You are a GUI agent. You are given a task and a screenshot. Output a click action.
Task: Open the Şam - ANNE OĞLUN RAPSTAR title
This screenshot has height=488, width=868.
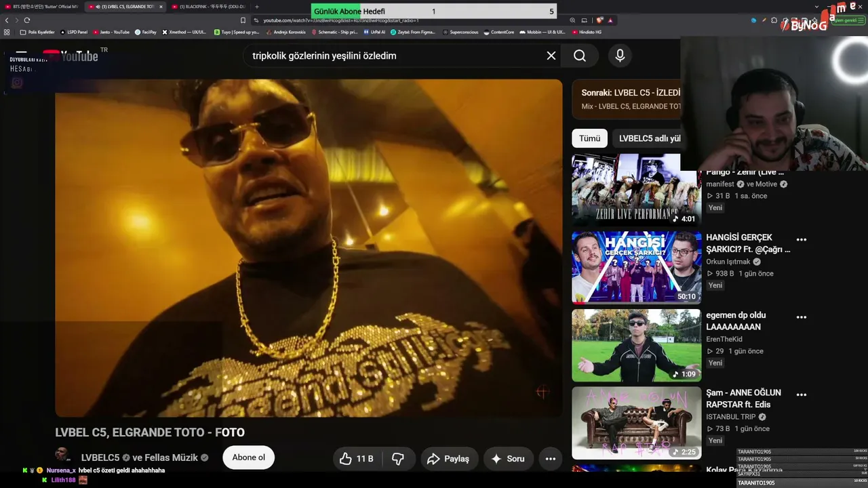coord(744,399)
